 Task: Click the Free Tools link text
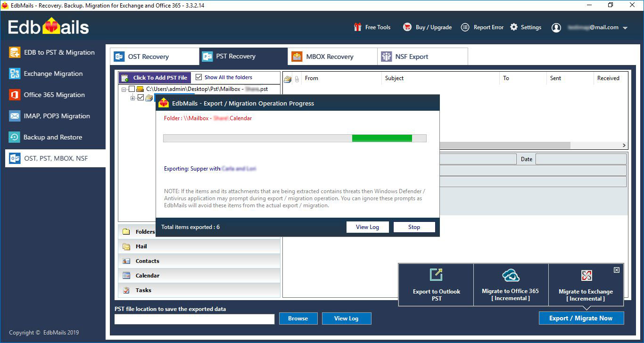(378, 27)
